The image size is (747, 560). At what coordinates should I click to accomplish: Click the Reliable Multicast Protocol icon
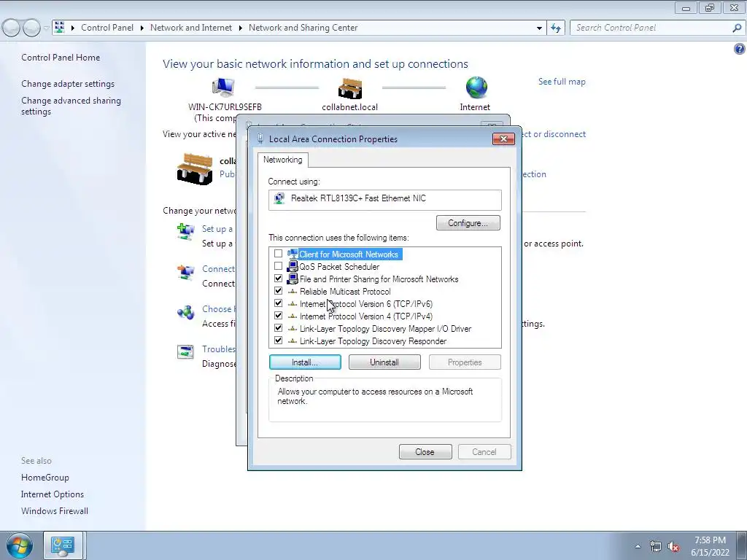tap(293, 292)
